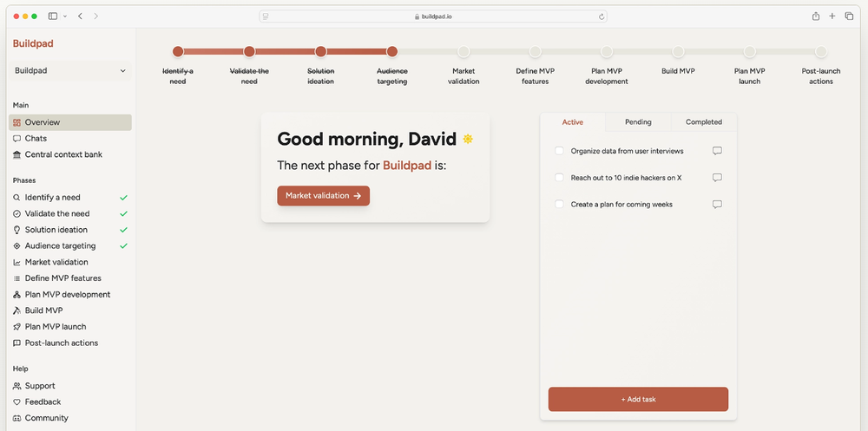Click the icon beside Plan MVP development
Screen dimensions: 868x431
[x=16, y=294]
